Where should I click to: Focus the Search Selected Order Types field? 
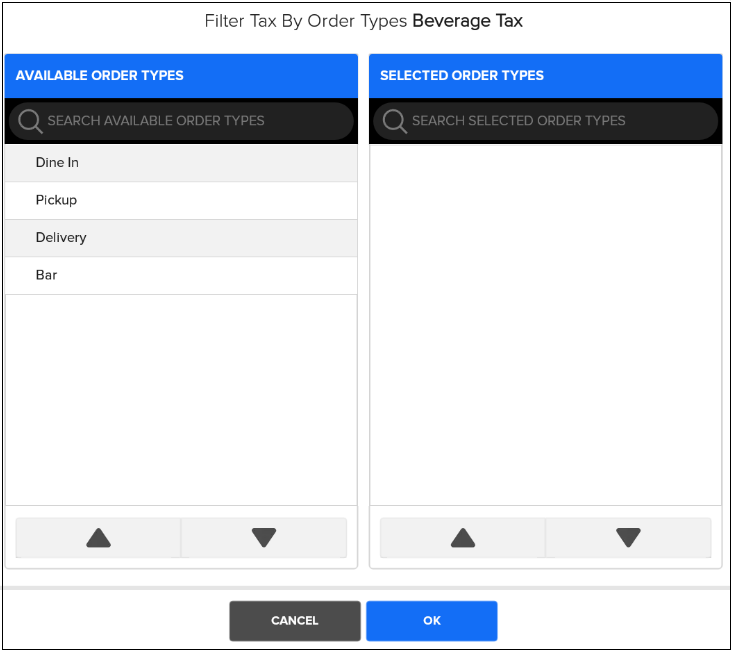click(555, 121)
